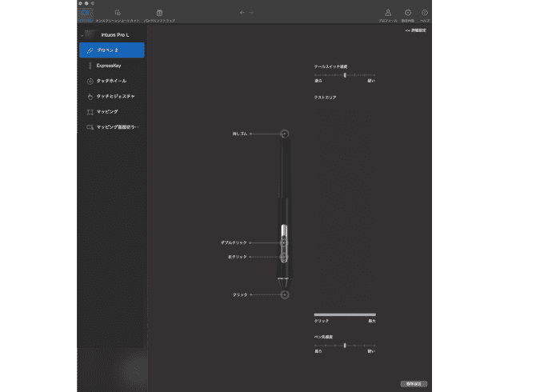
Task: Select ExpressKey in the sidebar
Action: pos(111,66)
